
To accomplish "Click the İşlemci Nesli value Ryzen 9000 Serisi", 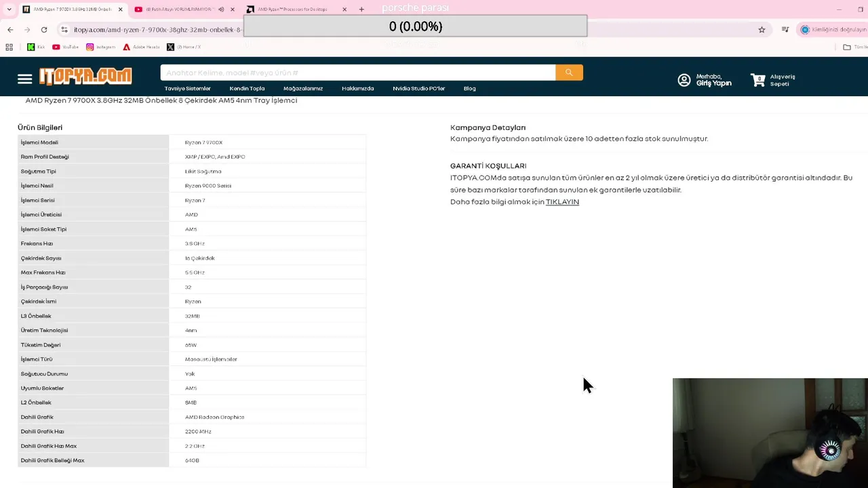I will [x=208, y=186].
